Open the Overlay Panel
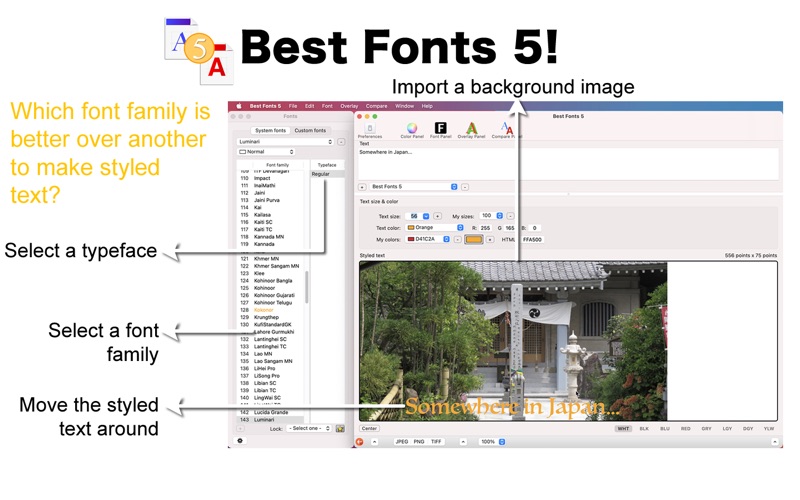 coord(472,130)
